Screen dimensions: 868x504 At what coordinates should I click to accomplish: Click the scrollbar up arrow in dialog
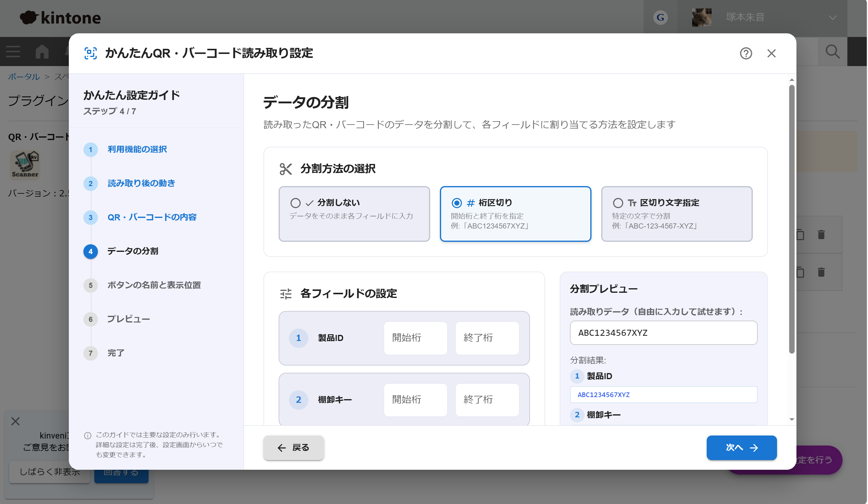(792, 79)
